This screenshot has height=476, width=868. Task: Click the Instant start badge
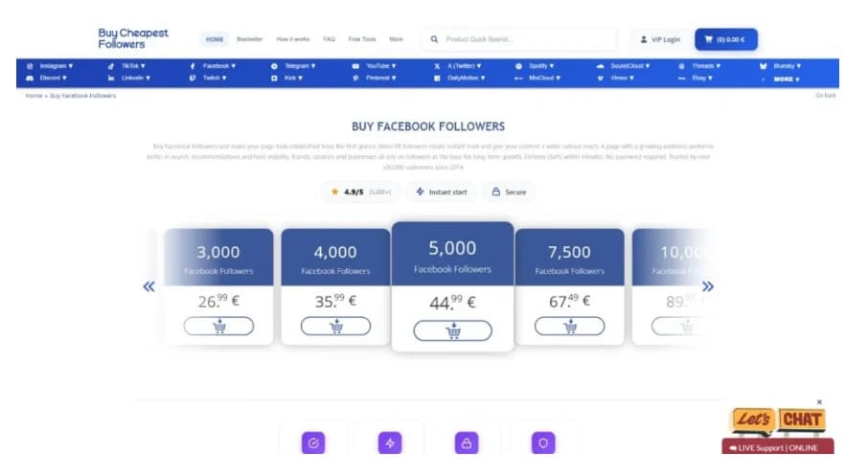coord(442,193)
